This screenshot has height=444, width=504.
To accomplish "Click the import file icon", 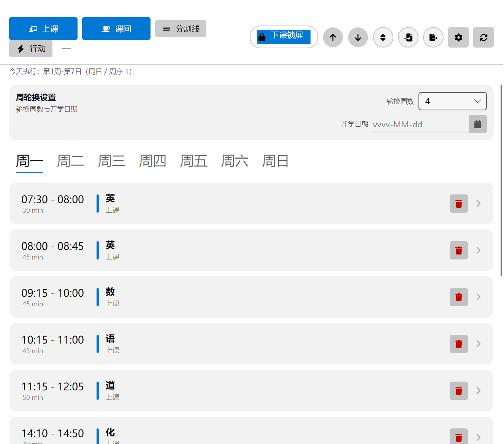I will [x=408, y=37].
